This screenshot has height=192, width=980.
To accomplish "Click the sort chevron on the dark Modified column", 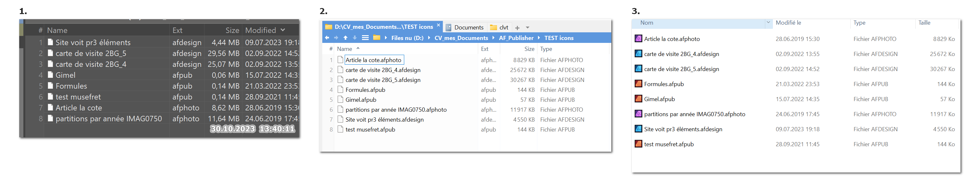I will (x=283, y=30).
